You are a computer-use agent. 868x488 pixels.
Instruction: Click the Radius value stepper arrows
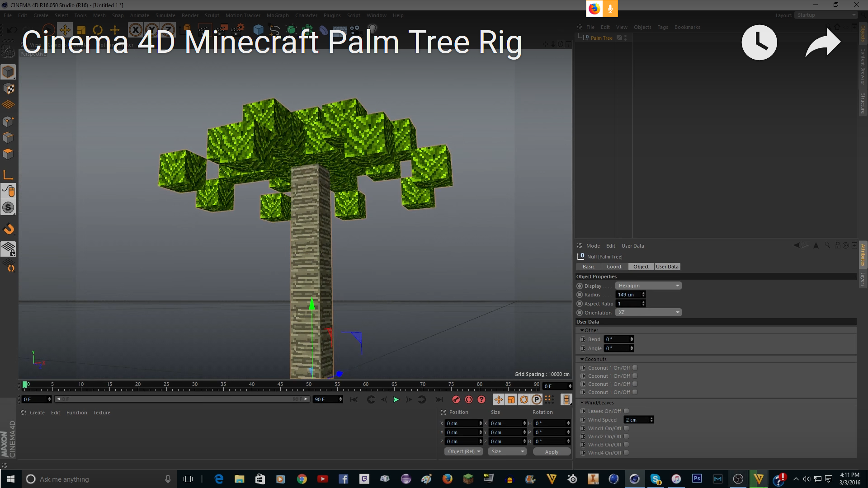[643, 295]
